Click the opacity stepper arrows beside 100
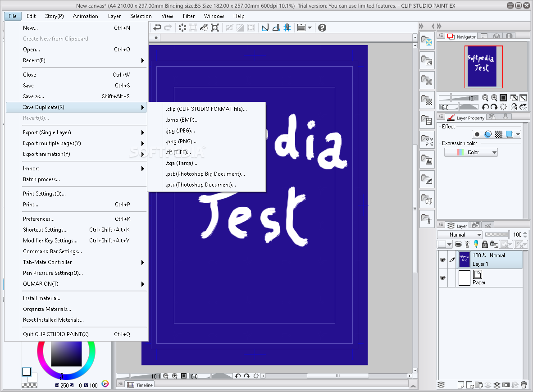 525,235
